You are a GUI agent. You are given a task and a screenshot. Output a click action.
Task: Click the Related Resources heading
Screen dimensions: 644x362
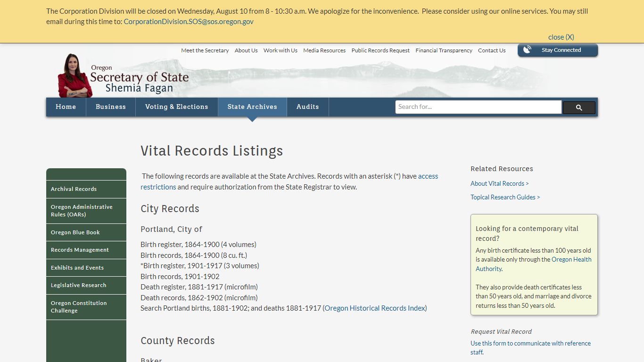pyautogui.click(x=502, y=169)
